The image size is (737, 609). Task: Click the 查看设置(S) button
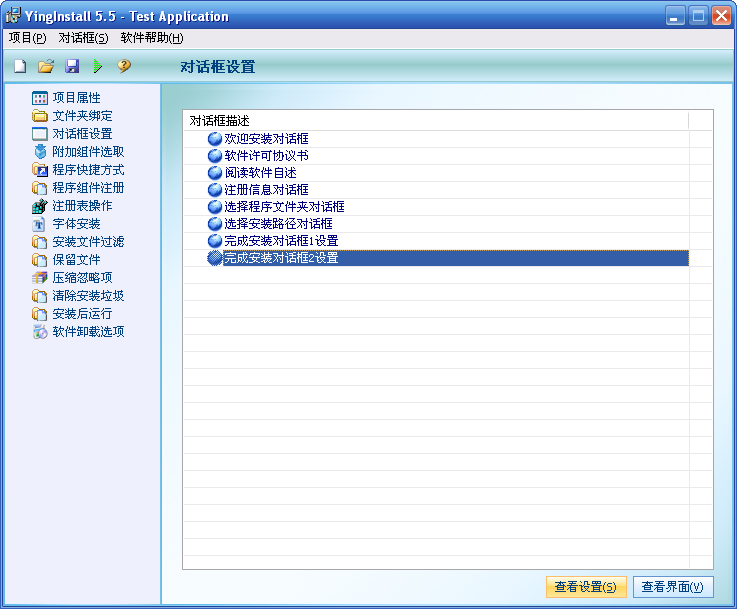point(586,587)
